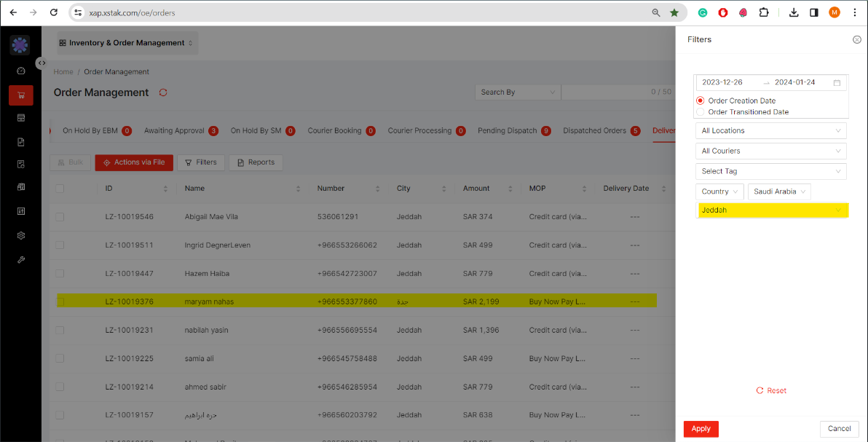Open the dashboard gauge icon in sidebar
The width and height of the screenshot is (868, 442).
click(x=20, y=71)
